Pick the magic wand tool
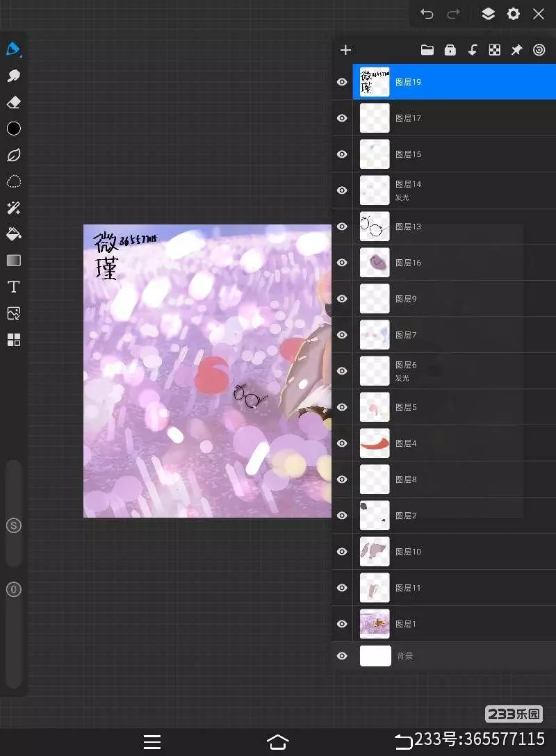Image resolution: width=556 pixels, height=756 pixels. 13,208
